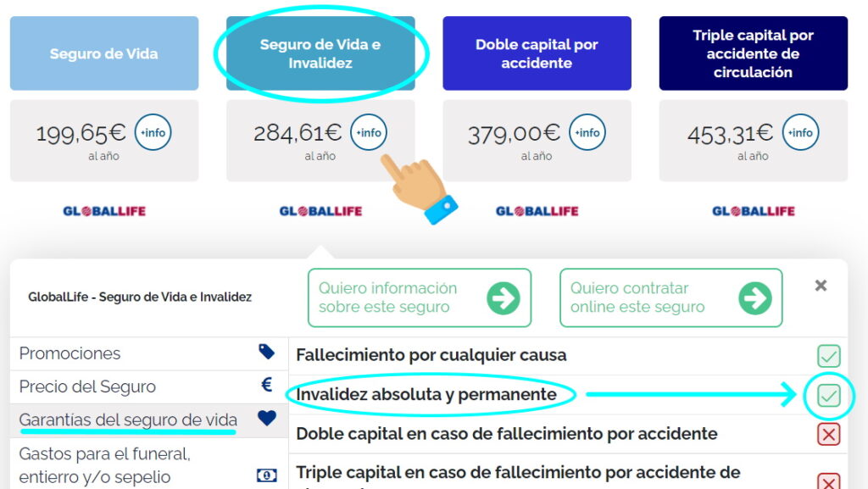
Task: Open +info for the 199,65€ plan
Action: pos(153,132)
